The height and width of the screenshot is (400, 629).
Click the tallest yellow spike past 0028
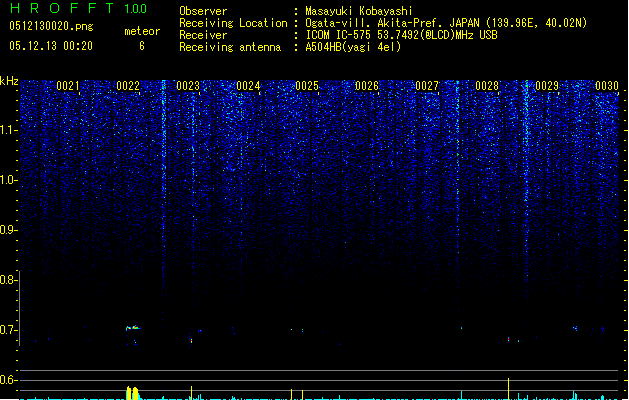coord(509,389)
